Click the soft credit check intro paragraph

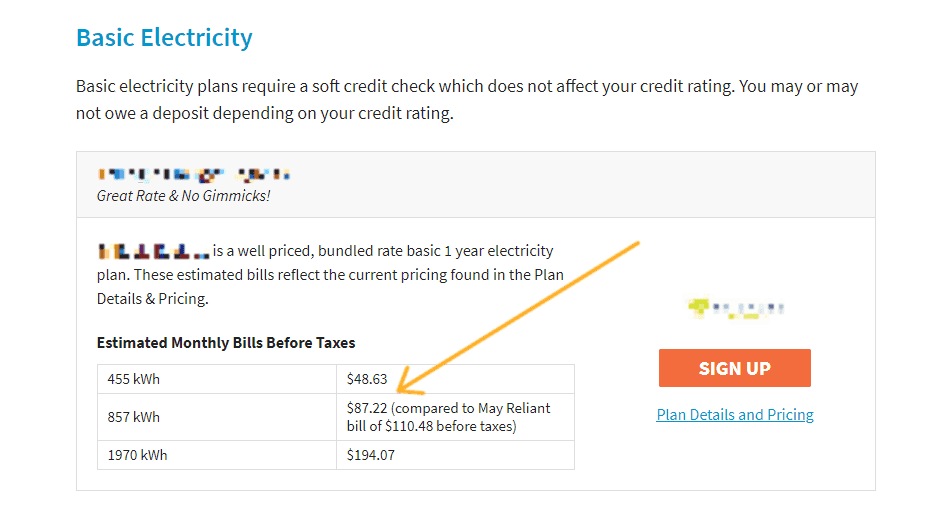(x=466, y=87)
